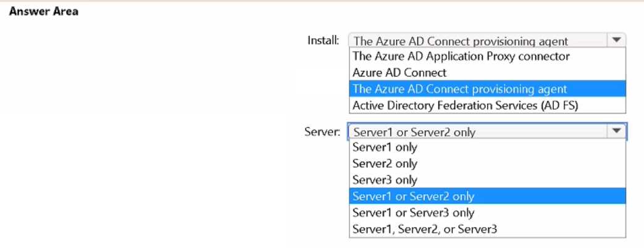Click empty space beneath Server option list

pyautogui.click(x=487, y=243)
